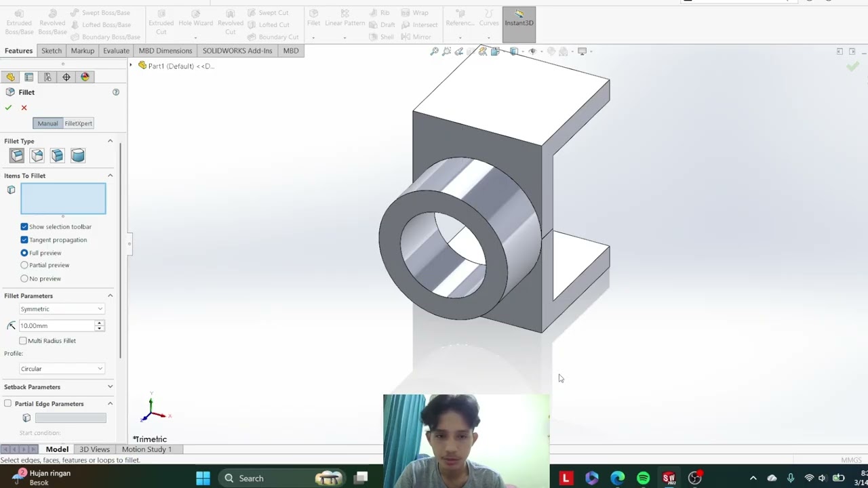This screenshot has width=868, height=488.
Task: Accept the fillet with the green checkmark
Action: [8, 108]
